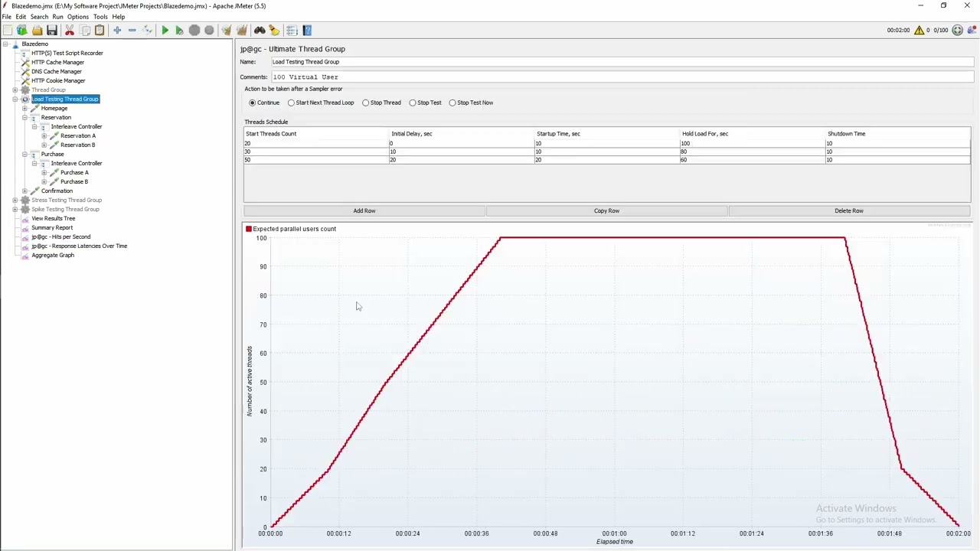980x551 pixels.
Task: Select the Confirmation sampler in the tree
Action: point(57,191)
